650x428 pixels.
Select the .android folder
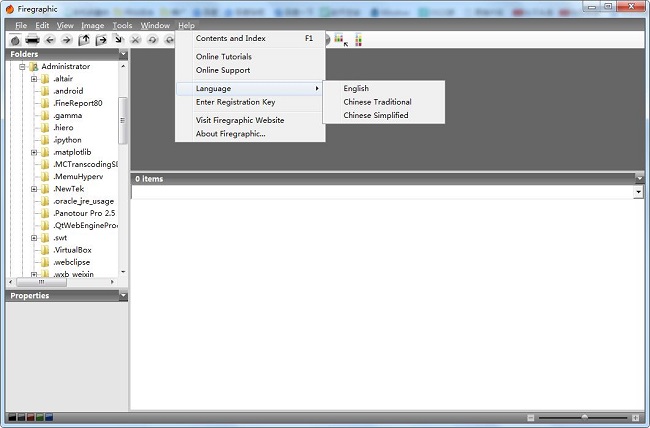pyautogui.click(x=68, y=91)
